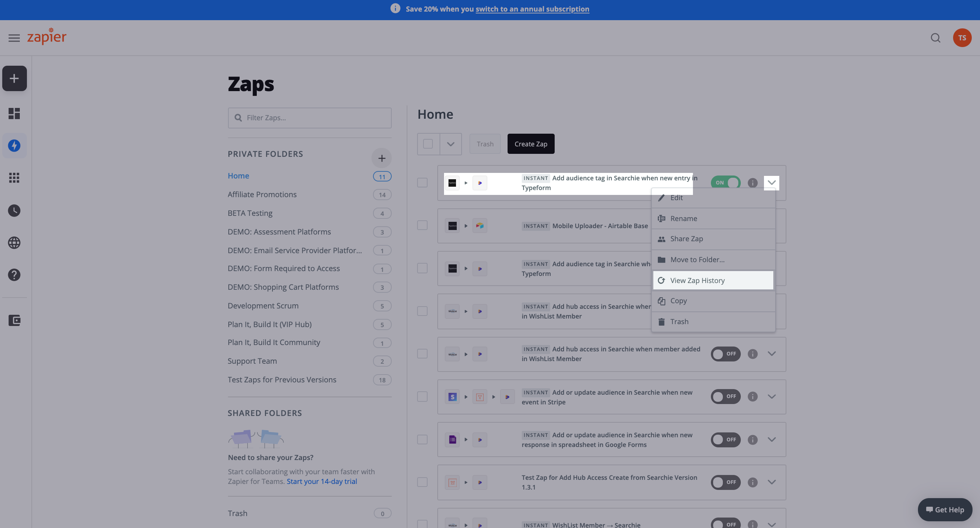This screenshot has height=528, width=980.
Task: Open the Zap History clock sidebar icon
Action: click(15, 211)
